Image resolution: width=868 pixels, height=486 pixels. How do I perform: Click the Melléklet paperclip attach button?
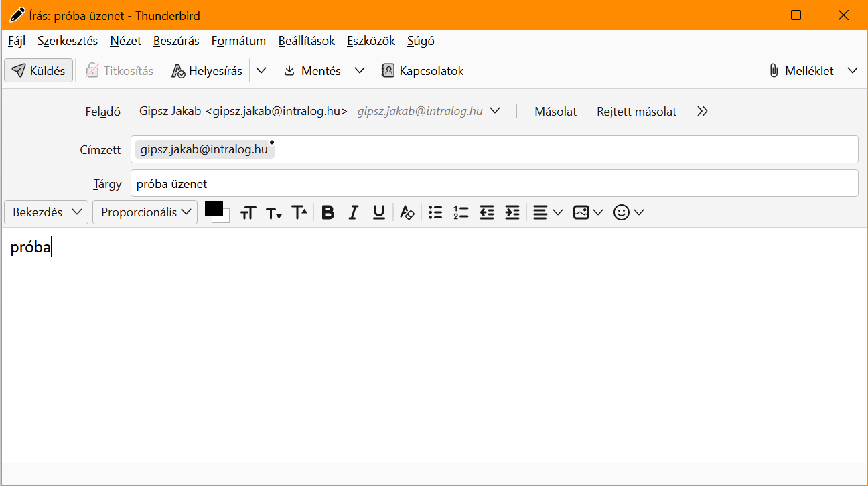tap(801, 70)
